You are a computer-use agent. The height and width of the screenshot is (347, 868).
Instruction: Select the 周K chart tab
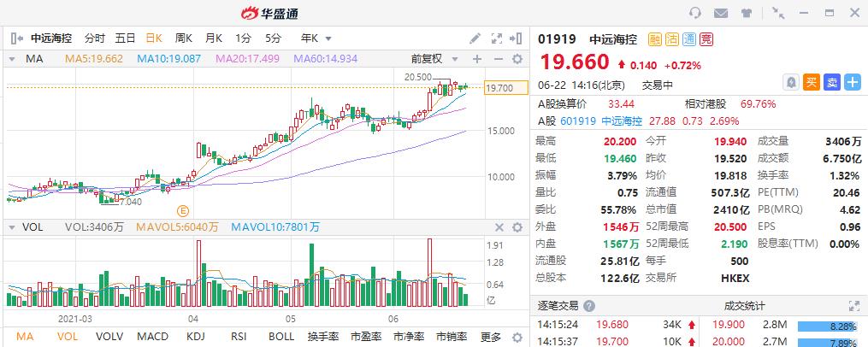(x=183, y=38)
